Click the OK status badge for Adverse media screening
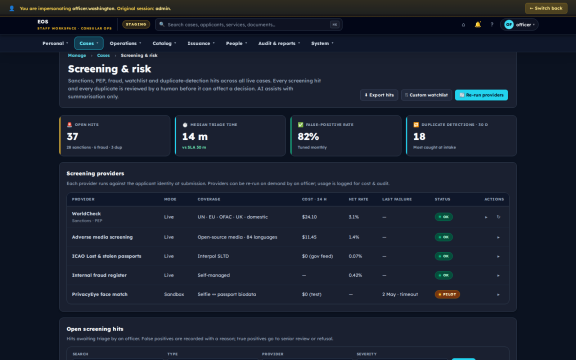The height and width of the screenshot is (360, 576). 444,237
